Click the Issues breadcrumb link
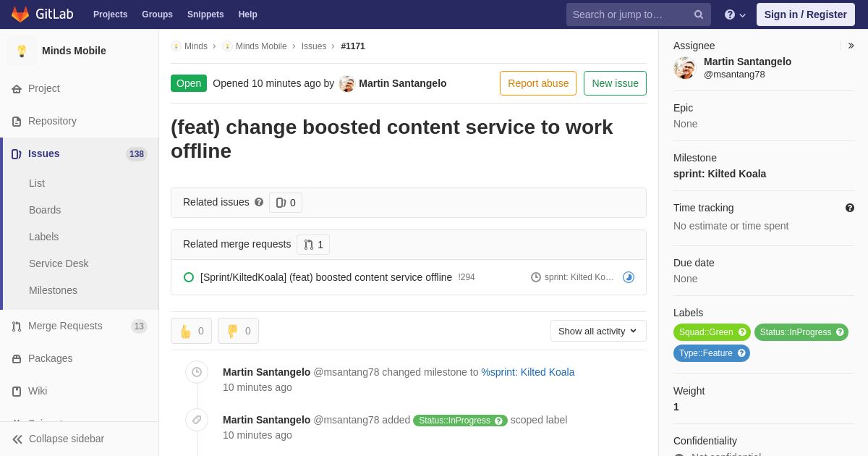This screenshot has height=456, width=868. [314, 46]
